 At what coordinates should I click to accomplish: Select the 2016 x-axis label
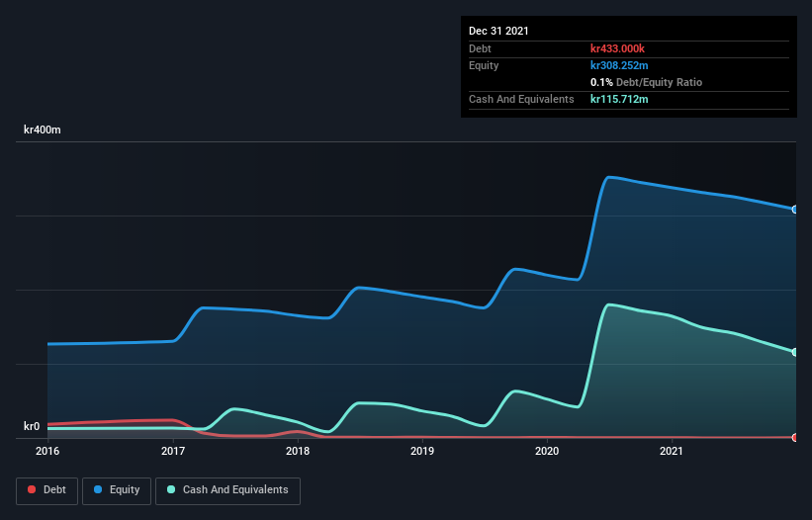47,451
